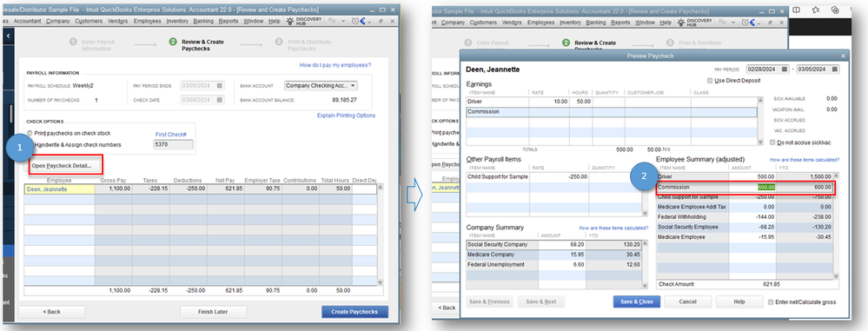The height and width of the screenshot is (331, 868).
Task: Open Discovery Hub in the right QuickBooks window
Action: point(694,23)
